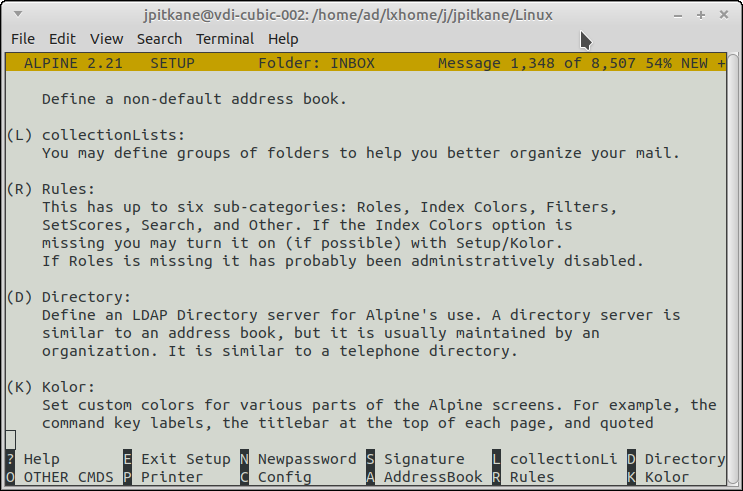Open the Terminal menu
This screenshot has width=743, height=491.
pyautogui.click(x=225, y=39)
